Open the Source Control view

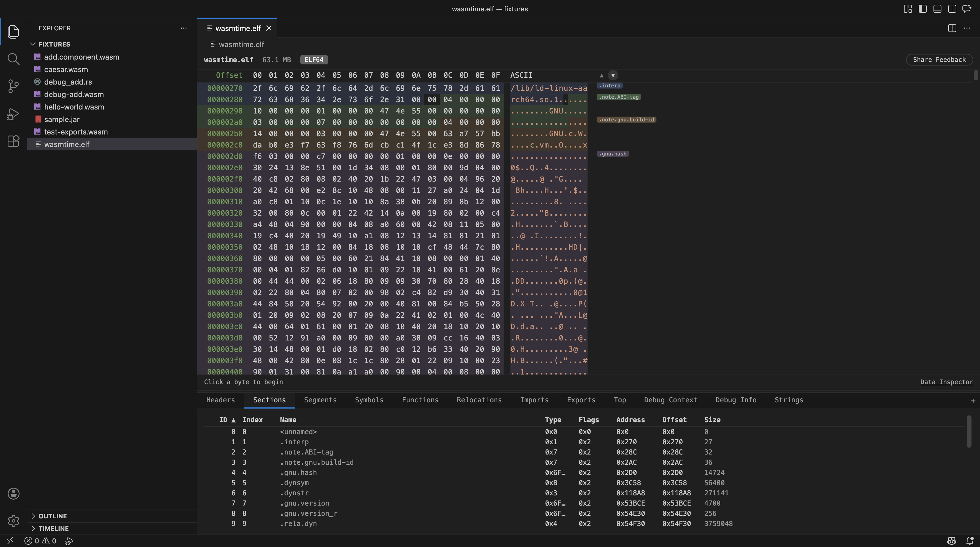[x=13, y=87]
